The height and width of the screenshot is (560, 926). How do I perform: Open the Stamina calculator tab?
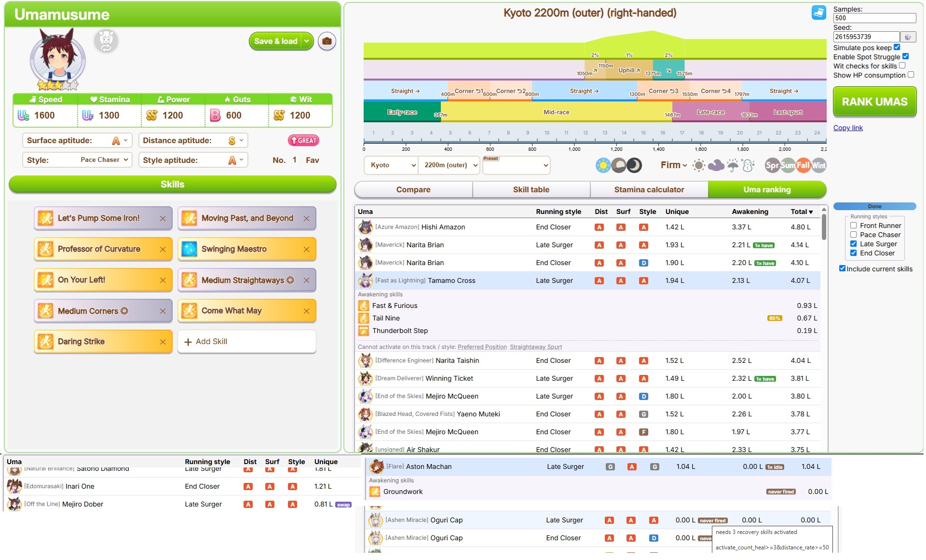[649, 190]
